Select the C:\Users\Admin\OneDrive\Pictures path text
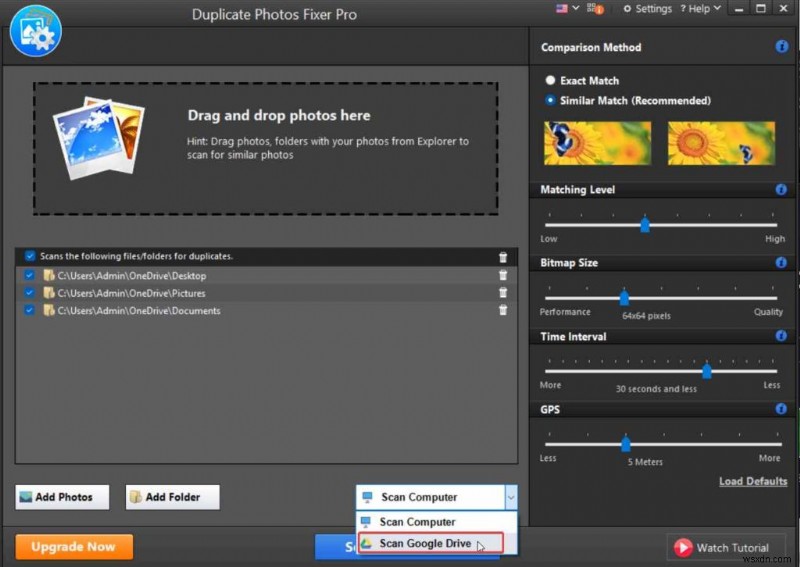 [131, 293]
